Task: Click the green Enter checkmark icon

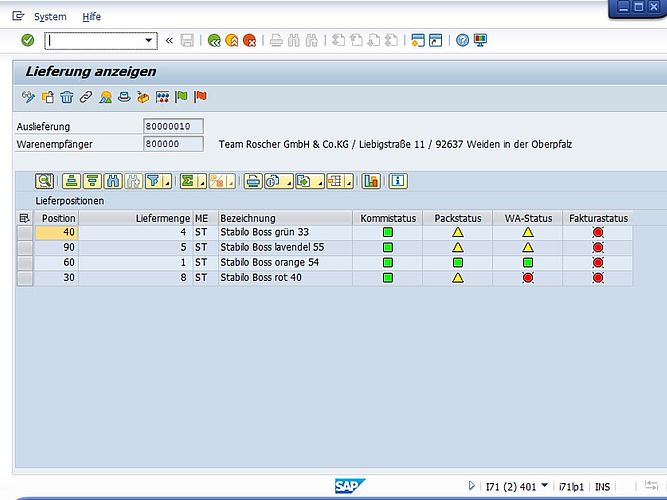Action: click(27, 40)
